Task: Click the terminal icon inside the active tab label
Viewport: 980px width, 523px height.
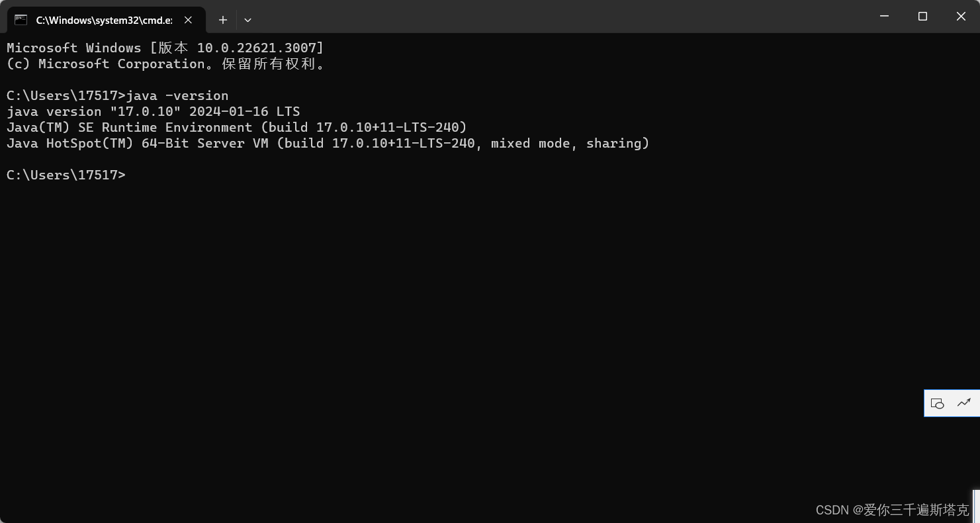Action: pyautogui.click(x=20, y=20)
